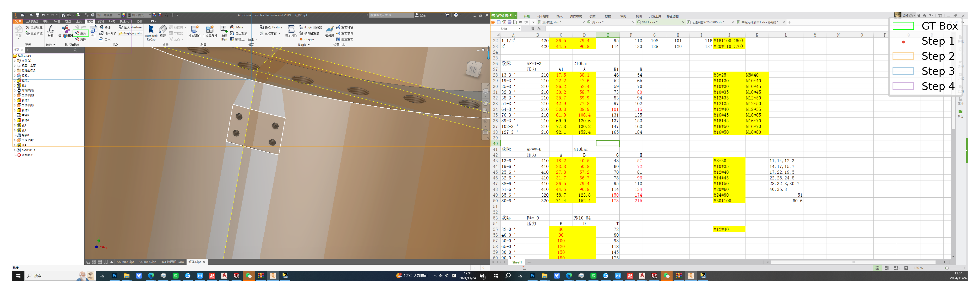Switch to the 三维模型 ribbon tab
Screen dimensions: 980x293
32,21
